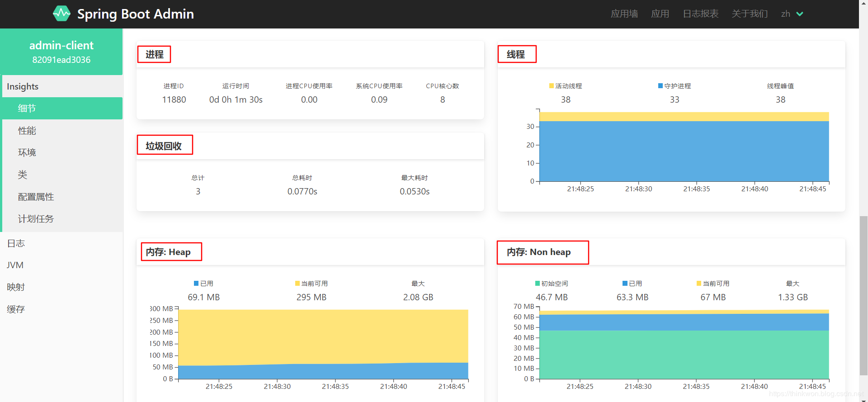
Task: Open the zh language dropdown
Action: click(792, 14)
